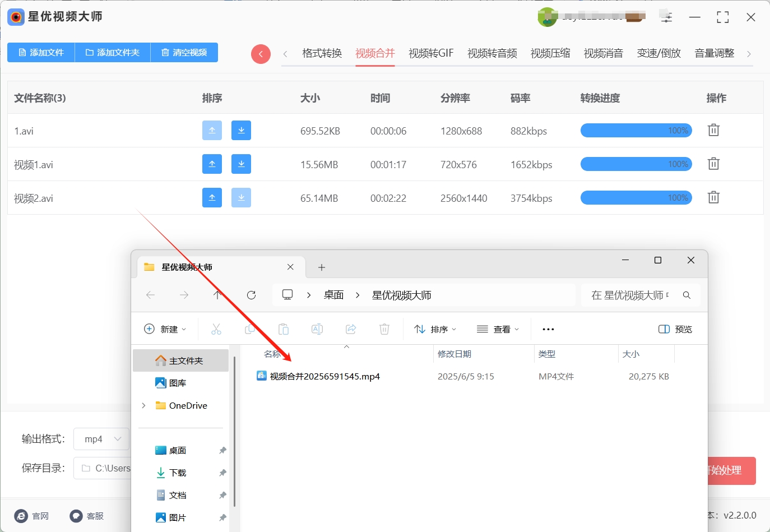This screenshot has width=770, height=532.
Task: Switch to 格式转换 tab
Action: (x=322, y=53)
